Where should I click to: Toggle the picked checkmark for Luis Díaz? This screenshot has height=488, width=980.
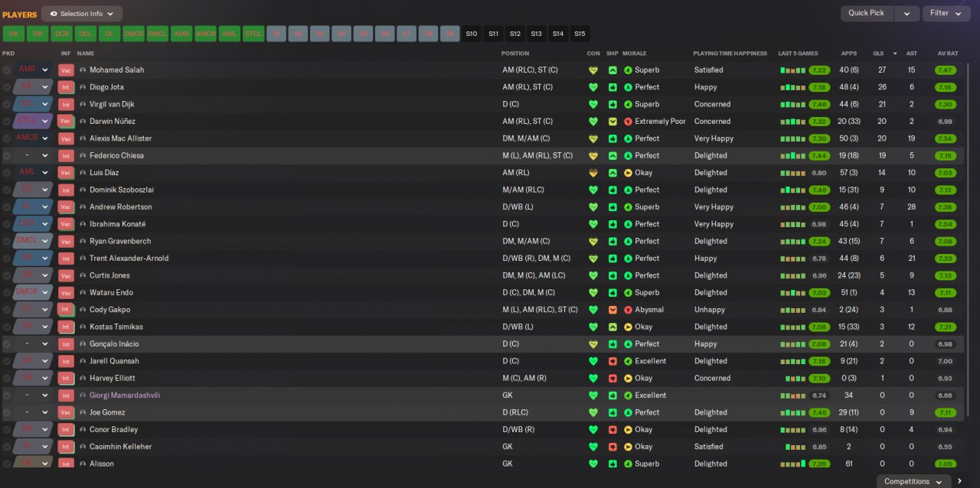click(x=7, y=173)
